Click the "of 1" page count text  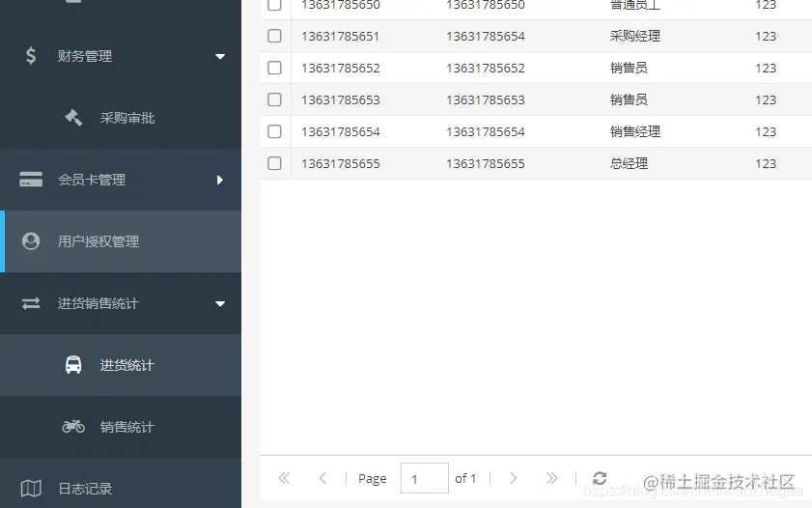(465, 478)
